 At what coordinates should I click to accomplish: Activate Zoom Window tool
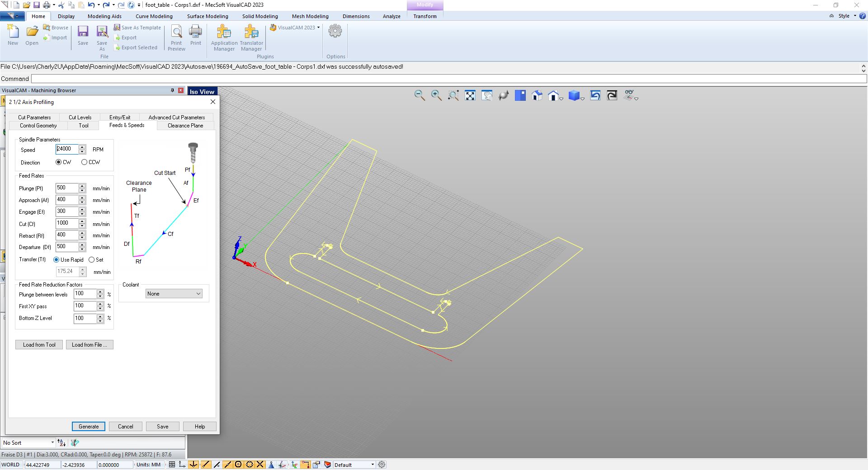pos(453,95)
